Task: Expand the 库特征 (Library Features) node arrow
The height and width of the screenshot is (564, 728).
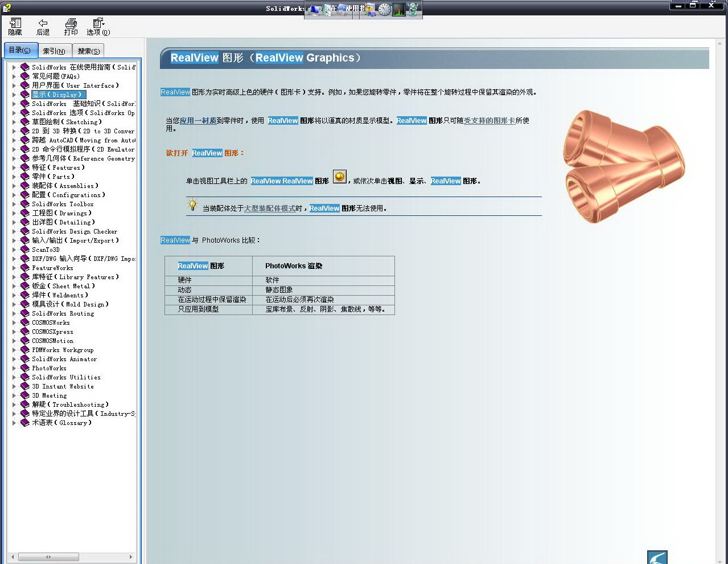Action: 14,277
